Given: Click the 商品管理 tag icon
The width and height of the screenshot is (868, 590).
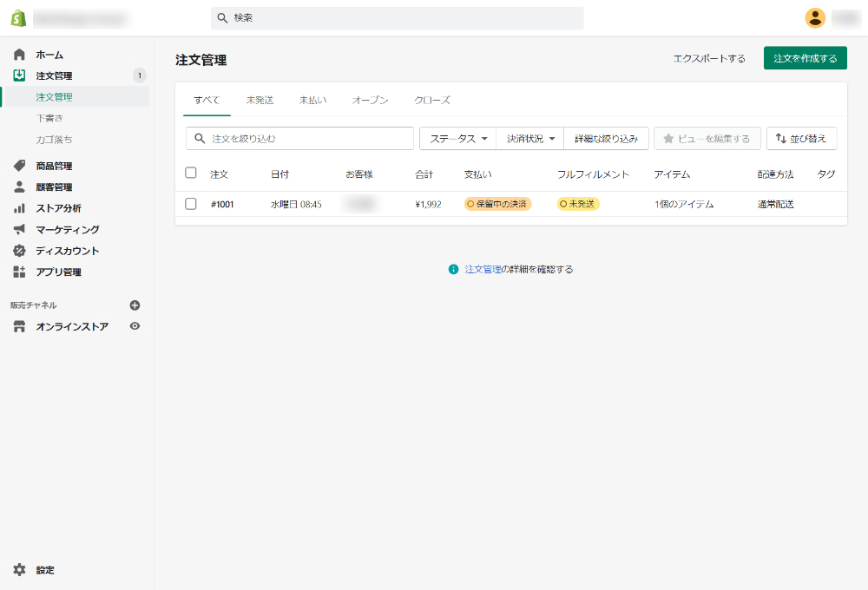Looking at the screenshot, I should pyautogui.click(x=19, y=166).
